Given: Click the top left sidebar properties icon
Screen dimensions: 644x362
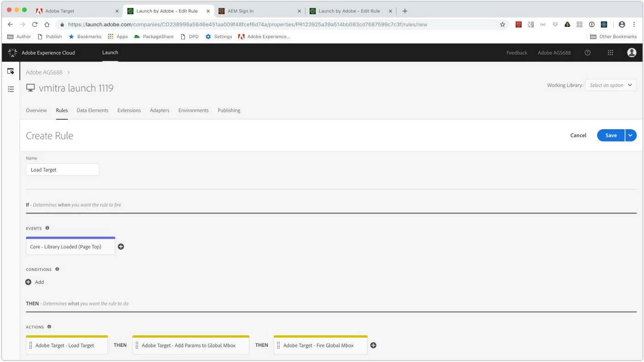Looking at the screenshot, I should pyautogui.click(x=11, y=71).
